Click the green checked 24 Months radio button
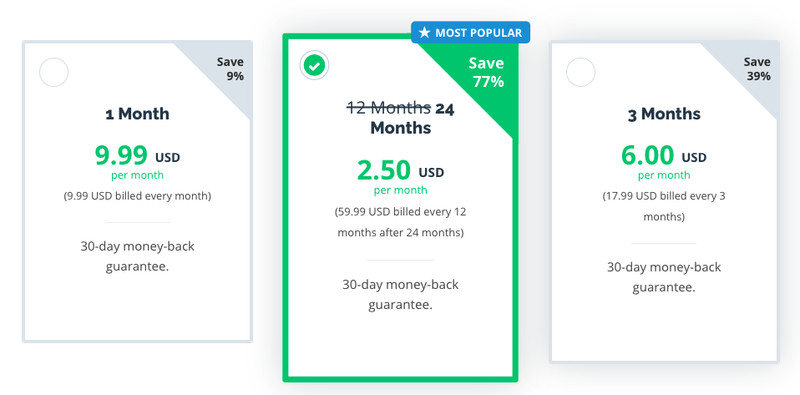The height and width of the screenshot is (395, 800). (x=314, y=66)
